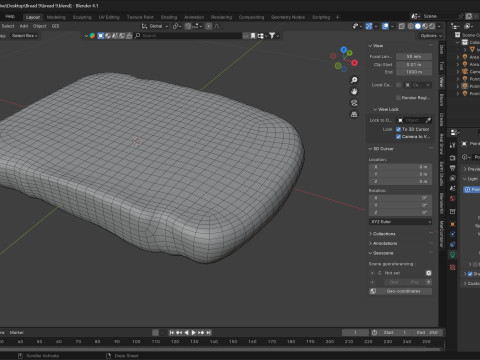Select solid viewport shading mode
480x360 pixels.
418,26
